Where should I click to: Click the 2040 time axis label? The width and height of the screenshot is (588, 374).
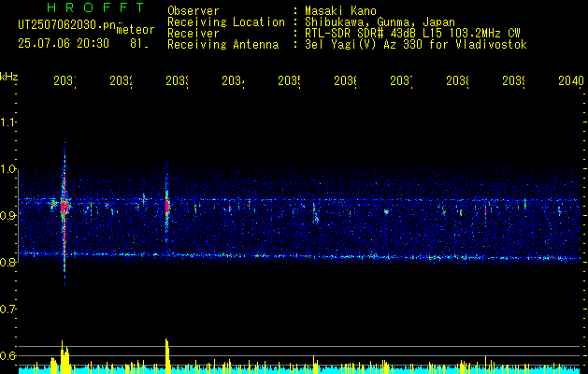point(571,80)
